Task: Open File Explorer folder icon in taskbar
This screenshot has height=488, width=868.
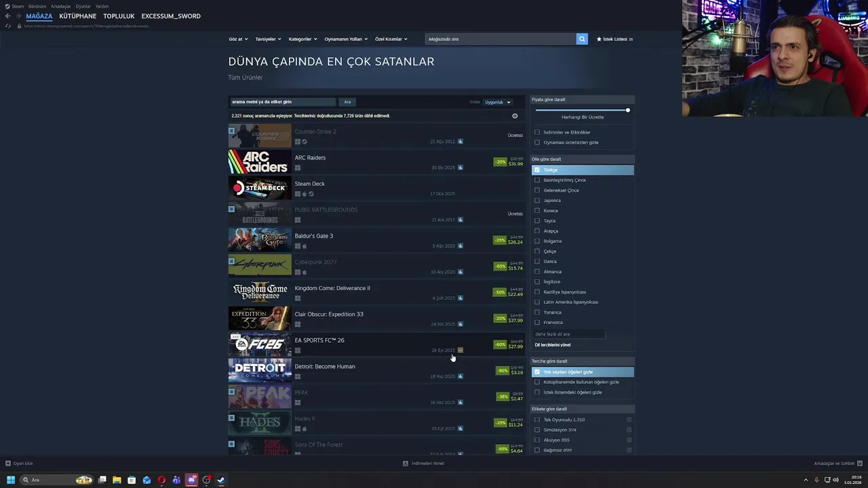Action: [117, 480]
